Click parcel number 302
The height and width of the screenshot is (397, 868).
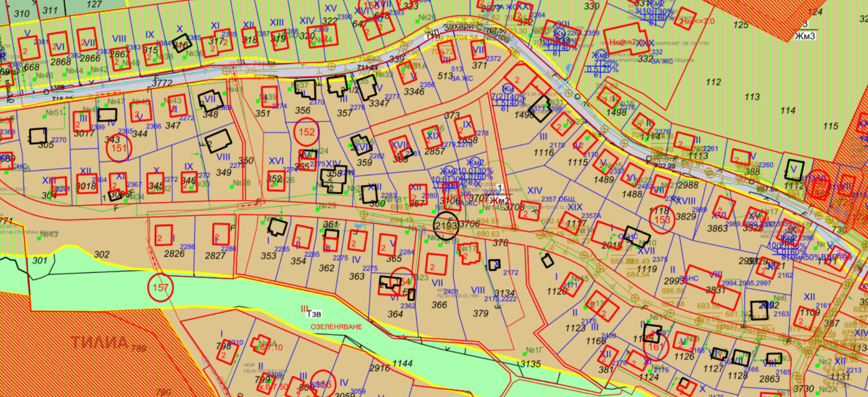(x=101, y=254)
